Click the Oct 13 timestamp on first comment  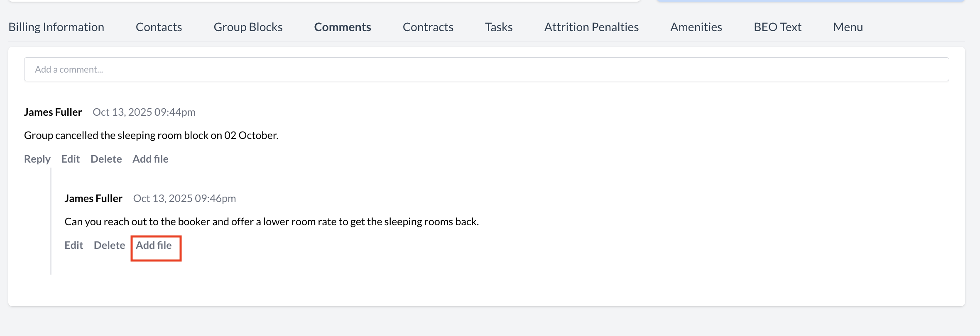[x=144, y=112]
